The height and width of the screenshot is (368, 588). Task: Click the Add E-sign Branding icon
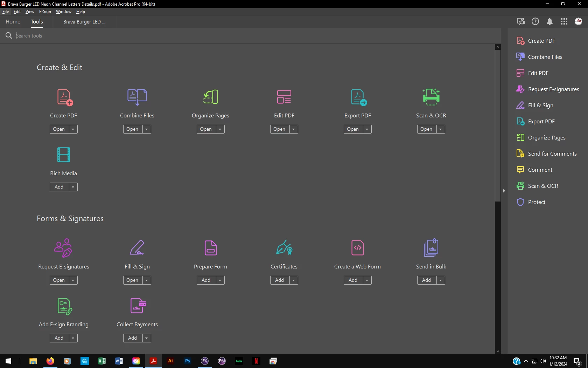pyautogui.click(x=65, y=306)
